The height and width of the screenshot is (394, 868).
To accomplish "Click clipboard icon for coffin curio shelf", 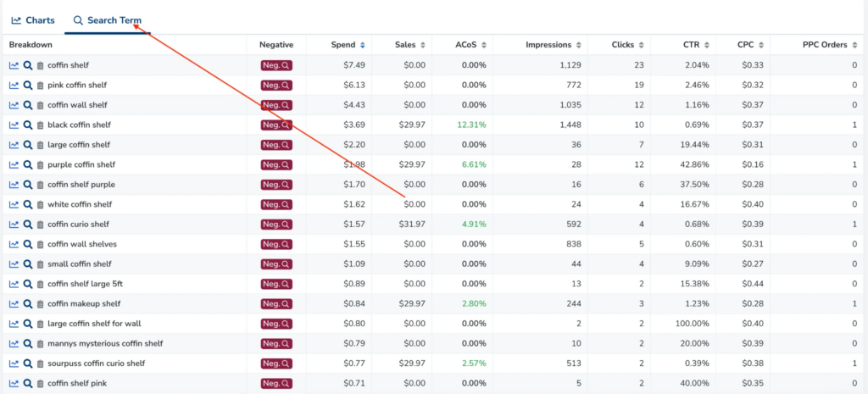I will pyautogui.click(x=40, y=225).
